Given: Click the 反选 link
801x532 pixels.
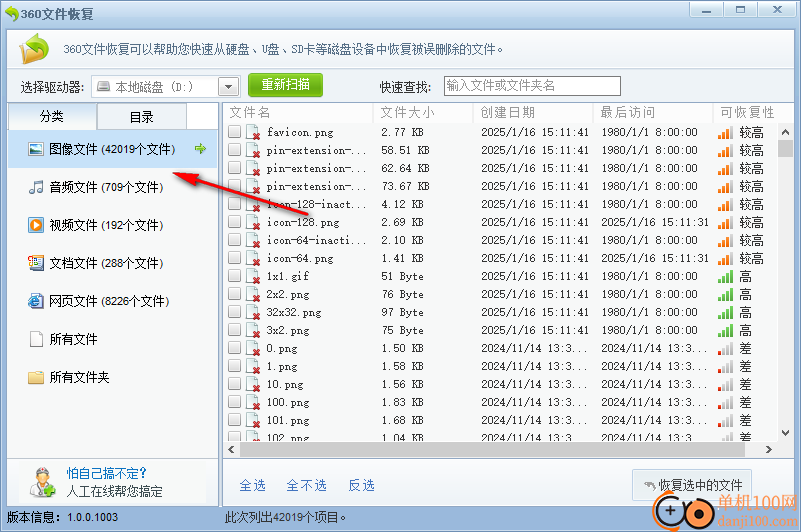Looking at the screenshot, I should (x=362, y=485).
